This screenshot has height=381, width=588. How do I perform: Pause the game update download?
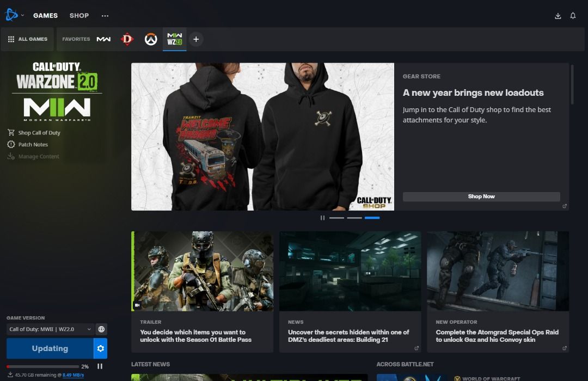coord(100,366)
